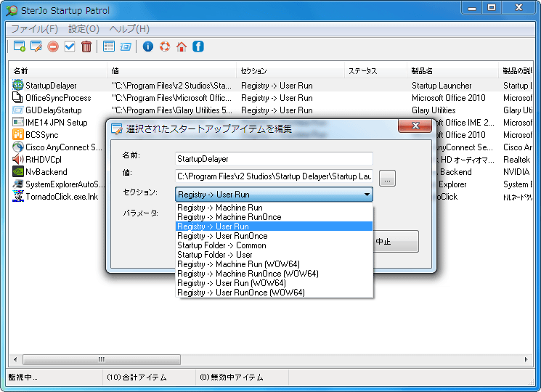The height and width of the screenshot is (392, 541).
Task: Click the blue window toolbar icon next to list view
Action: 126,46
